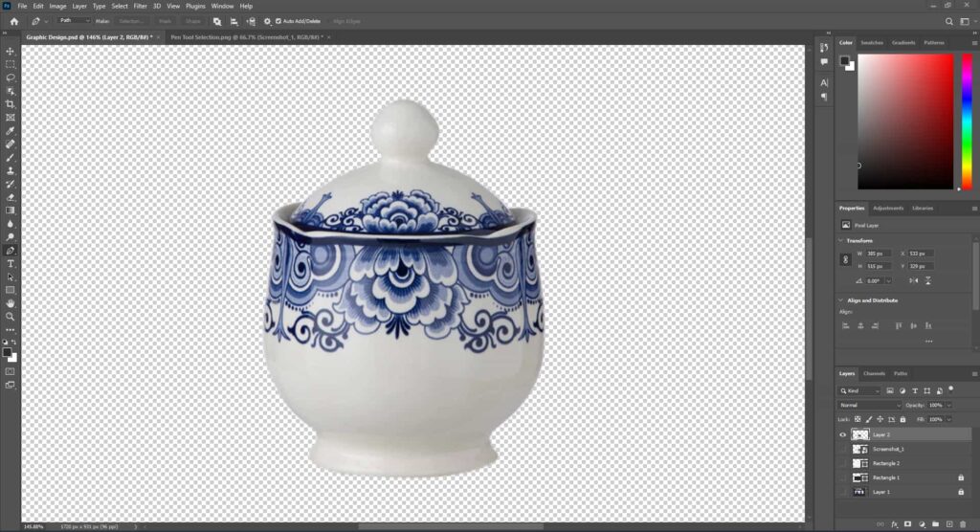Open the Fill dropdown arrow

point(949,419)
